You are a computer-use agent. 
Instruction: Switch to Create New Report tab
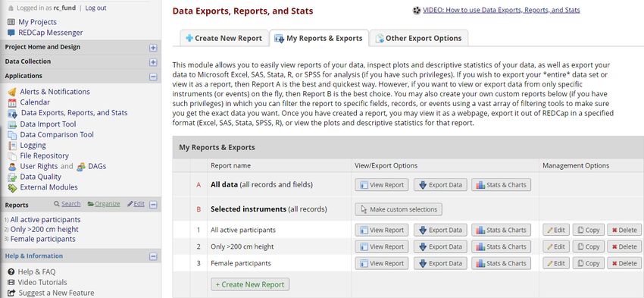point(224,38)
